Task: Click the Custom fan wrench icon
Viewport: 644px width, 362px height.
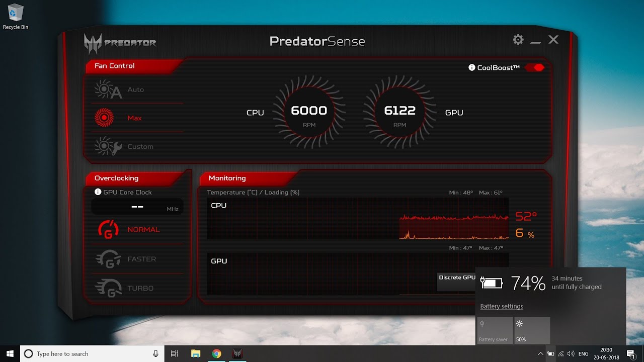Action: 108,146
